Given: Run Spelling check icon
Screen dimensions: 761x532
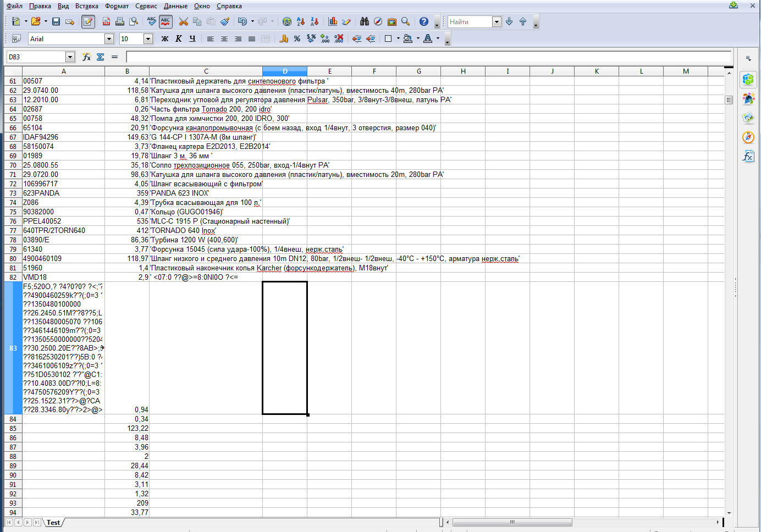Looking at the screenshot, I should point(152,21).
